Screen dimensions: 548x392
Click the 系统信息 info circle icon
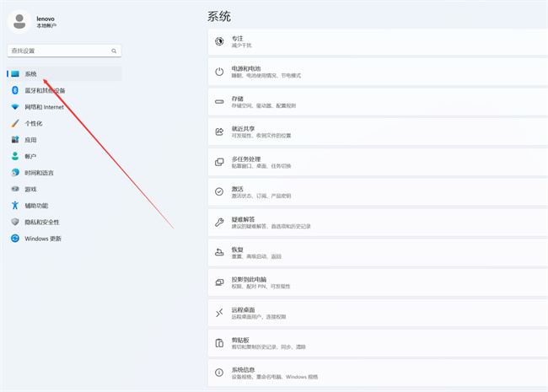[219, 373]
